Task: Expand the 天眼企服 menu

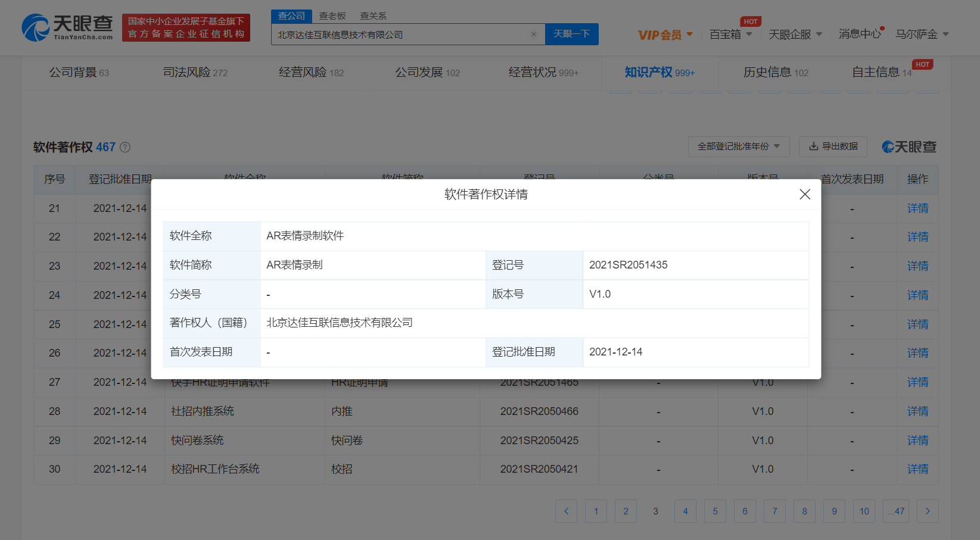Action: click(x=795, y=35)
